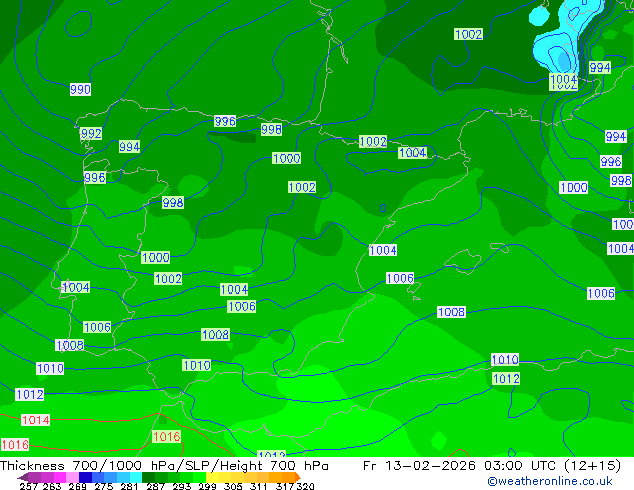The image size is (634, 490).
Task: Pick the yellow swatch in the thickness legend
Action: (x=212, y=477)
